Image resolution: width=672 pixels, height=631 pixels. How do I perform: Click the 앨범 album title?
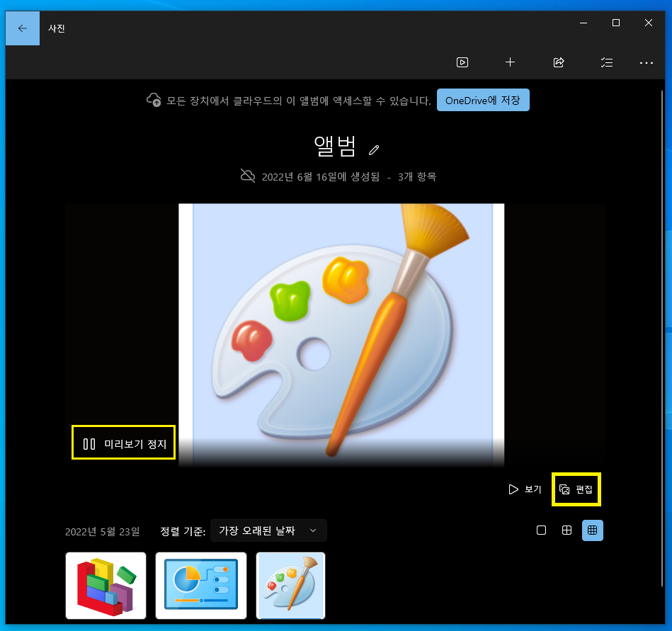pos(335,147)
